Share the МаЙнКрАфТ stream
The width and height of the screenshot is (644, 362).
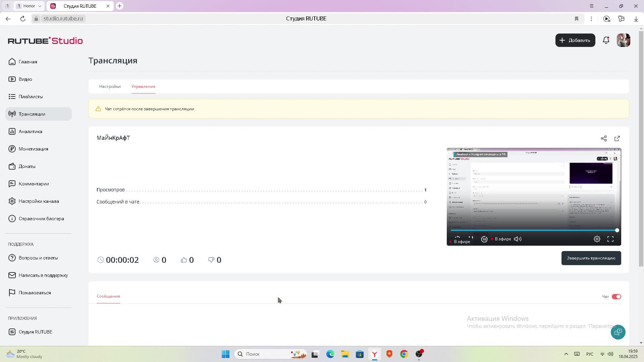pos(604,138)
